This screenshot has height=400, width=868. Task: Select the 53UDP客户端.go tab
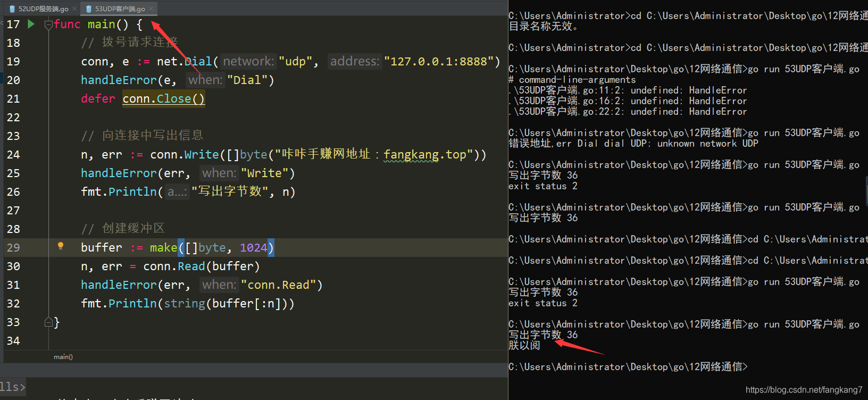coord(120,9)
